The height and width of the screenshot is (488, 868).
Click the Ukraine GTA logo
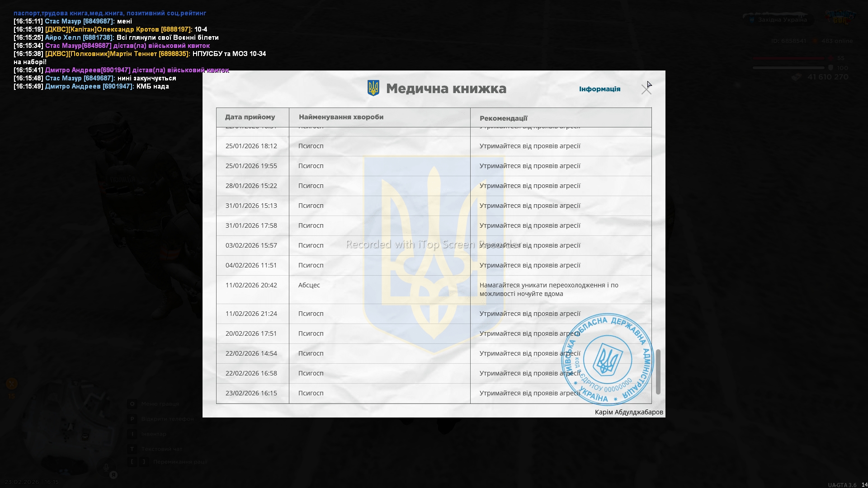840,17
